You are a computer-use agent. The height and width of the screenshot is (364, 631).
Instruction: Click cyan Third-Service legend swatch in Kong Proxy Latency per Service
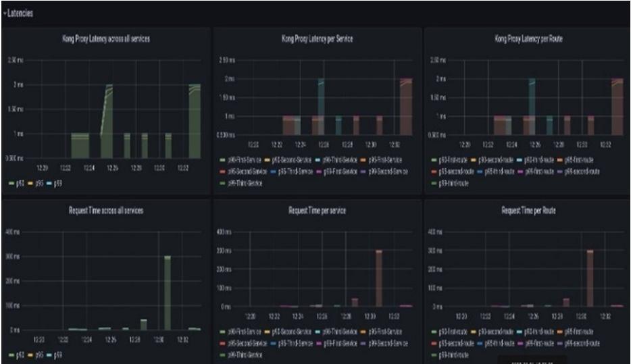[318, 161]
